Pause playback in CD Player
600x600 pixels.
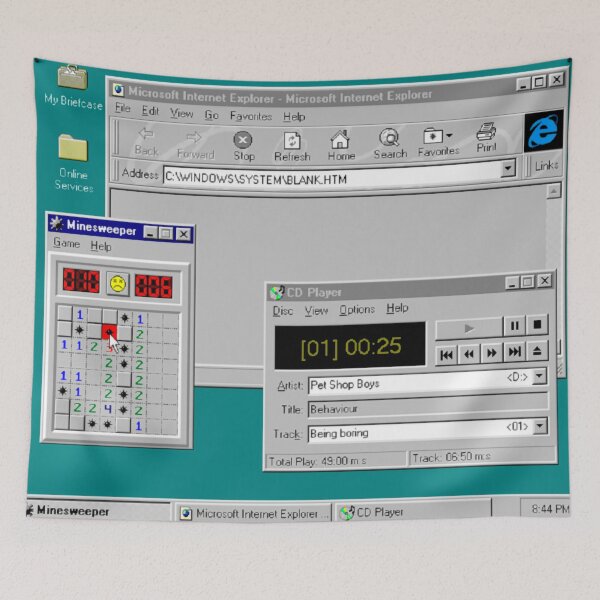click(x=514, y=326)
